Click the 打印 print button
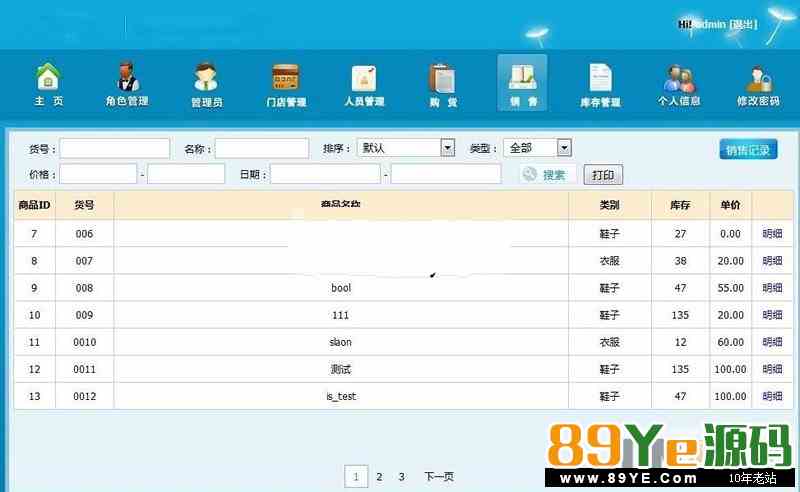This screenshot has width=800, height=492. point(603,175)
